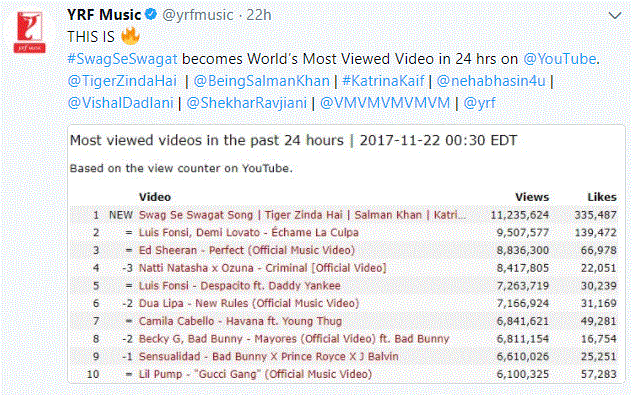
Task: Open the Swag Se Swagat Song chart entry
Action: [x=302, y=215]
